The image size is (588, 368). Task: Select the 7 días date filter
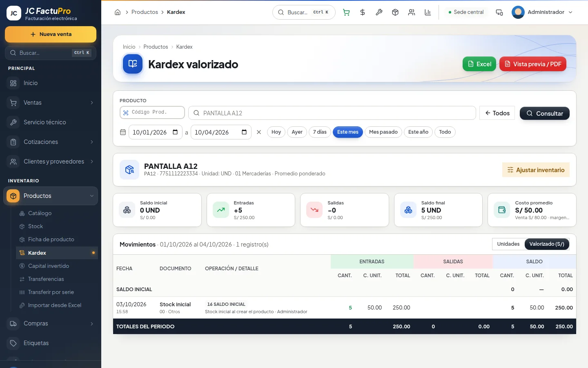pos(320,132)
